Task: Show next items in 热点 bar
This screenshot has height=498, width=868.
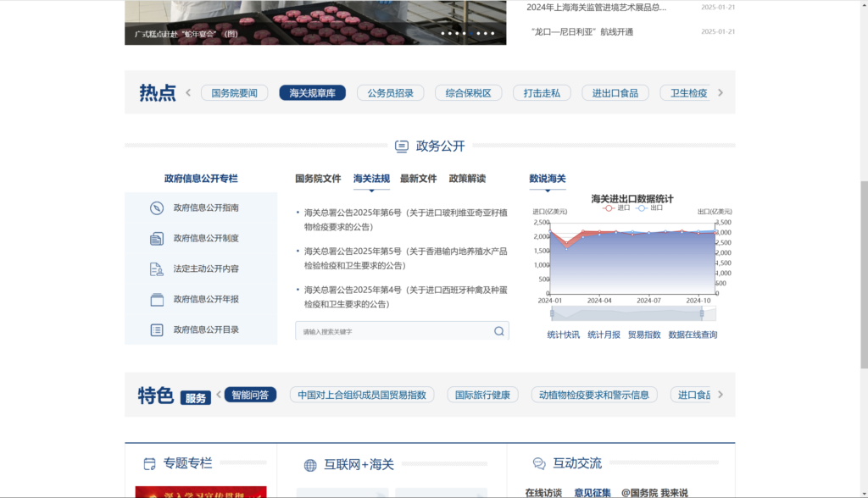Action: pyautogui.click(x=721, y=93)
